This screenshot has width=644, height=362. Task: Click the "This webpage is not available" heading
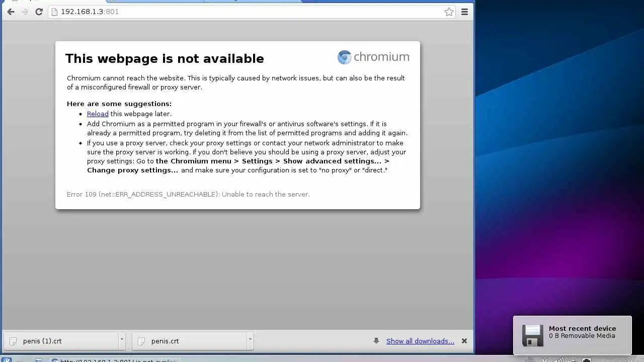coord(165,58)
